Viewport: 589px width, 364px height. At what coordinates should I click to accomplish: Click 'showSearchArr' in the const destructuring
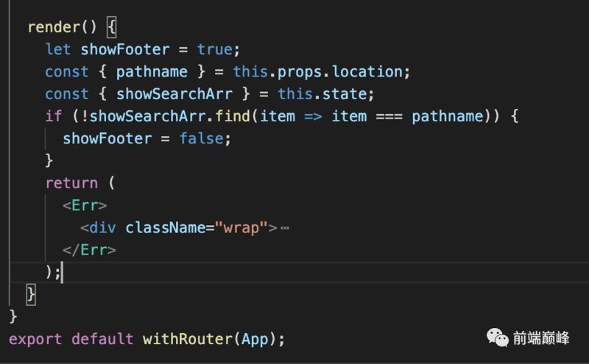tap(174, 94)
